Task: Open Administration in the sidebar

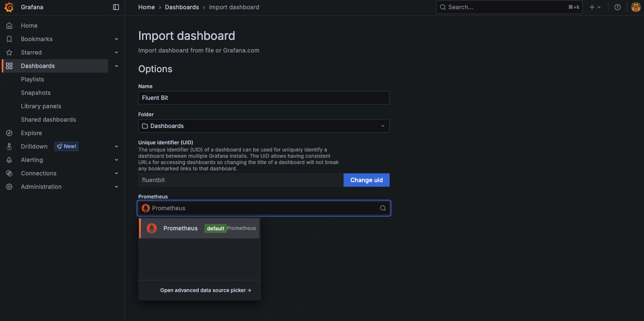Action: pos(41,187)
